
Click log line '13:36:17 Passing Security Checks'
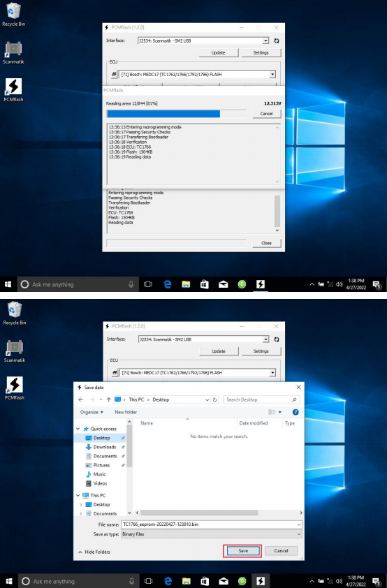[140, 133]
